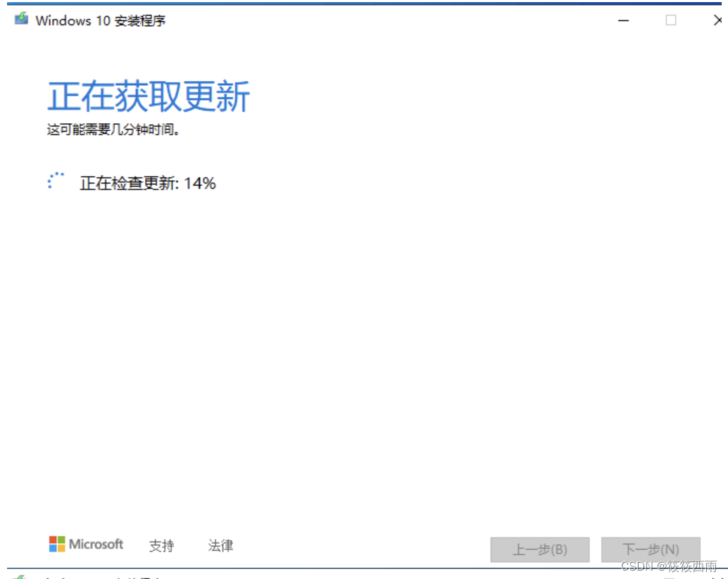The height and width of the screenshot is (579, 728).
Task: Click the 14% progress percentage value
Action: [x=200, y=183]
